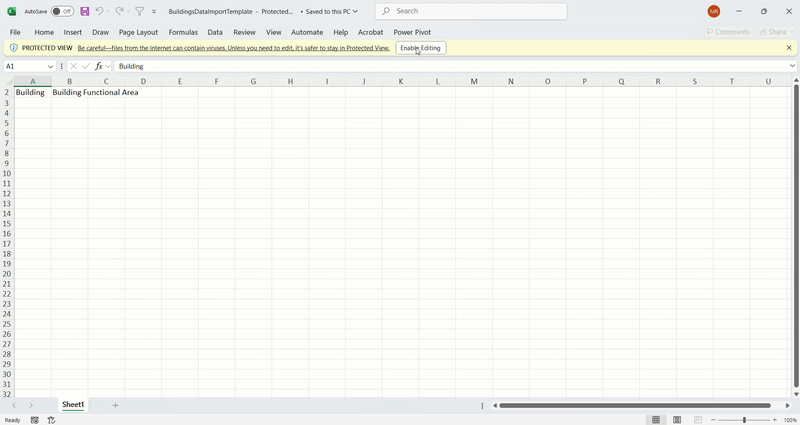Click the Search box in title bar
The width and height of the screenshot is (800, 425).
pos(471,11)
